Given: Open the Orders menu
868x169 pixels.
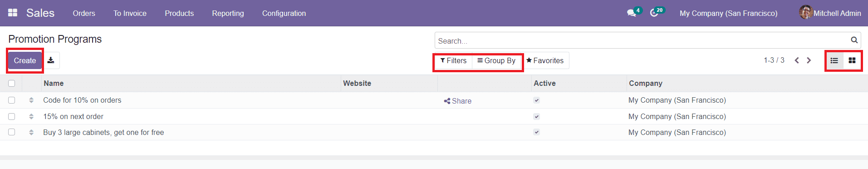Looking at the screenshot, I should pyautogui.click(x=84, y=13).
